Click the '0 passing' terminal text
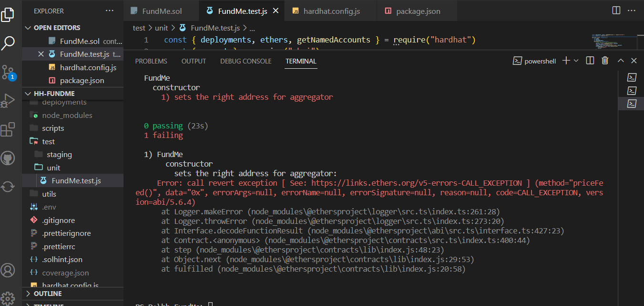This screenshot has height=306, width=644. (164, 126)
